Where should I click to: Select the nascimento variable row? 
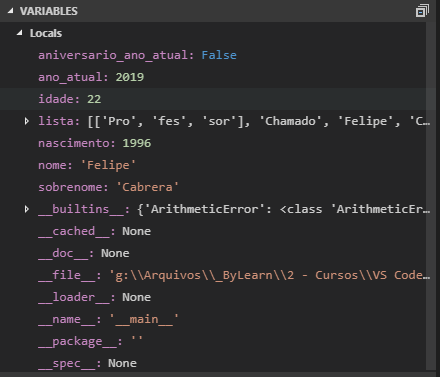213,143
